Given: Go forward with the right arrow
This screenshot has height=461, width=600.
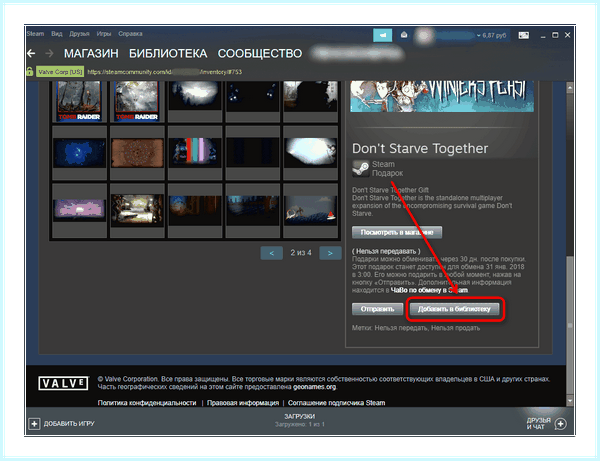Looking at the screenshot, I should pos(49,53).
